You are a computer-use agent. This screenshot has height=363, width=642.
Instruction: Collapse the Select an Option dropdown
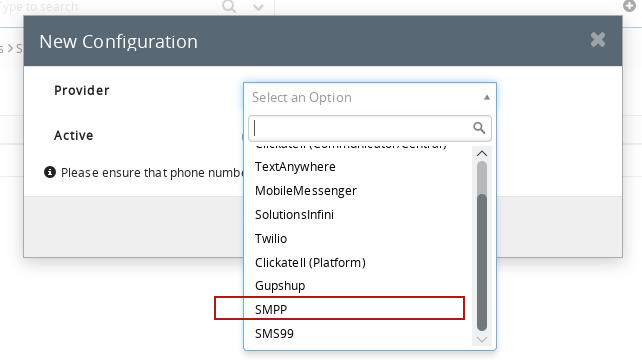pos(487,97)
